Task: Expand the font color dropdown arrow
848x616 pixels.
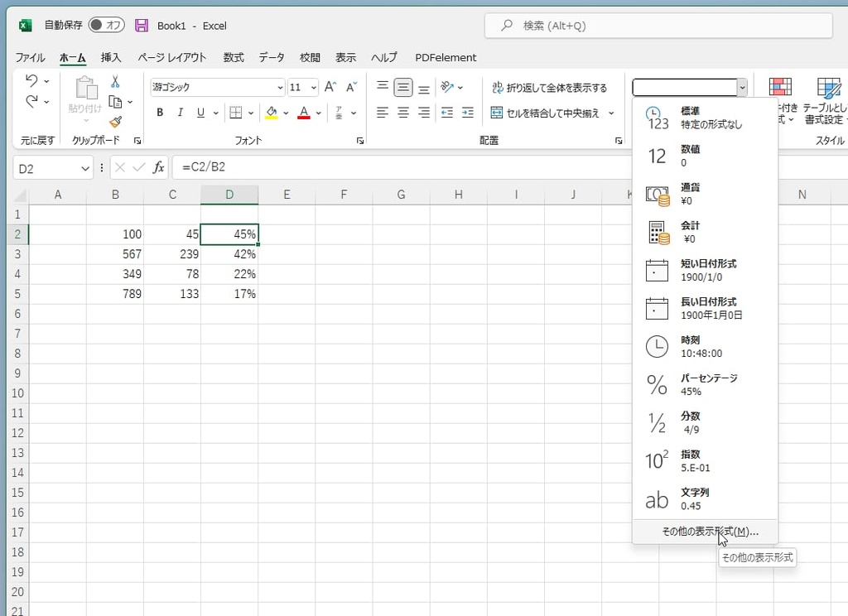Action: click(319, 113)
